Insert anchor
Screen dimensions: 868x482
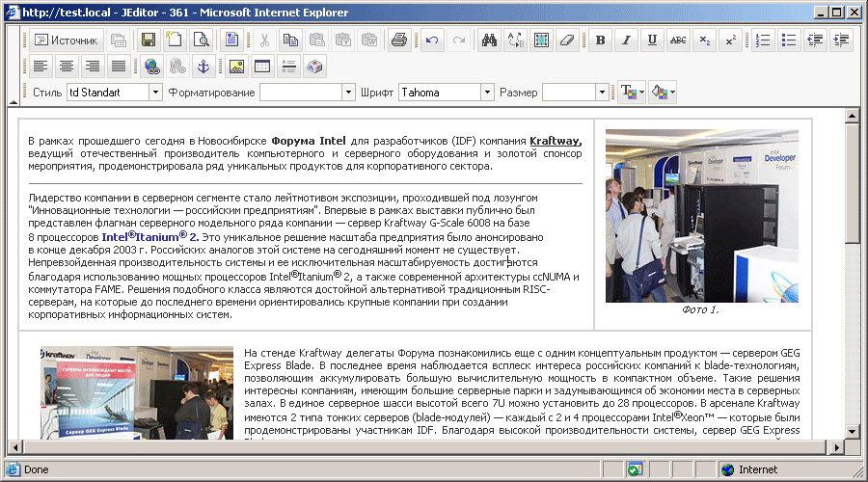click(203, 67)
